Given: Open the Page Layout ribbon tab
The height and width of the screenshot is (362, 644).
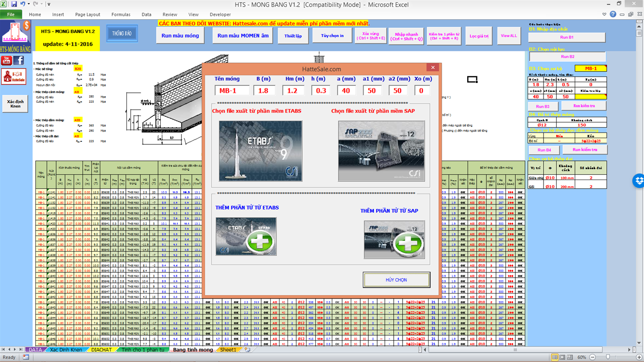Looking at the screenshot, I should point(88,15).
